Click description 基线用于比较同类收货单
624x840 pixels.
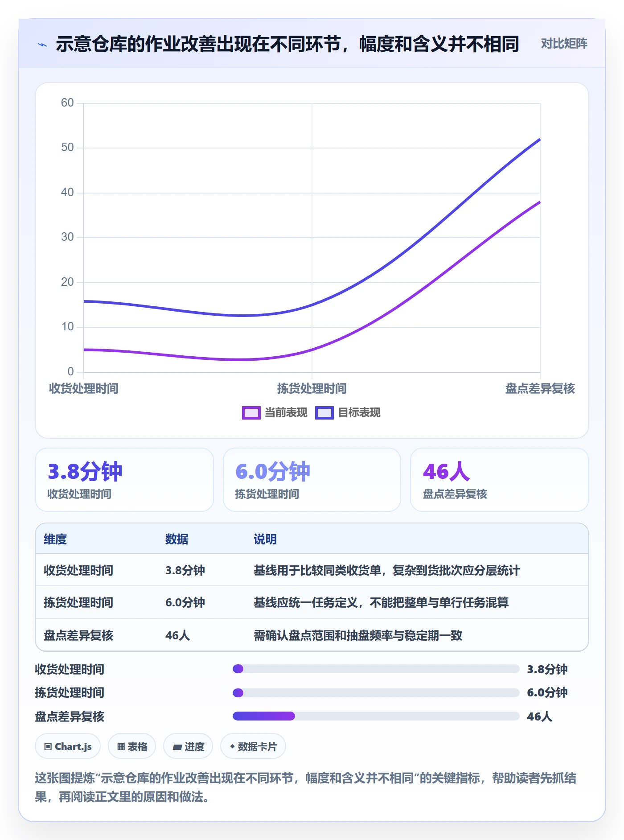(387, 570)
